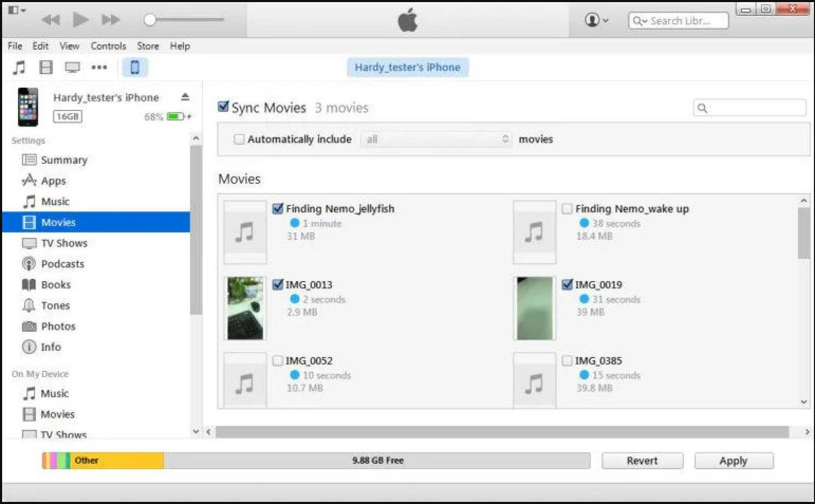The height and width of the screenshot is (504, 815).
Task: Click the play button
Action: coord(80,20)
